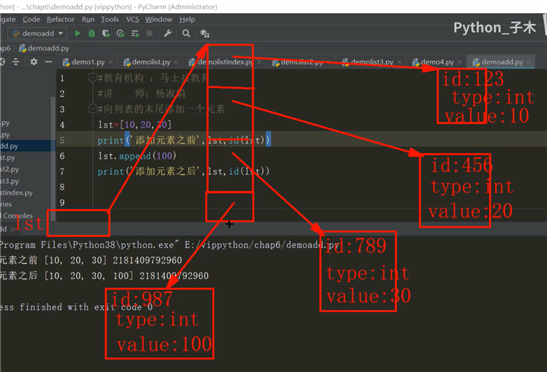Click lst.append(100) on line 6

click(137, 156)
